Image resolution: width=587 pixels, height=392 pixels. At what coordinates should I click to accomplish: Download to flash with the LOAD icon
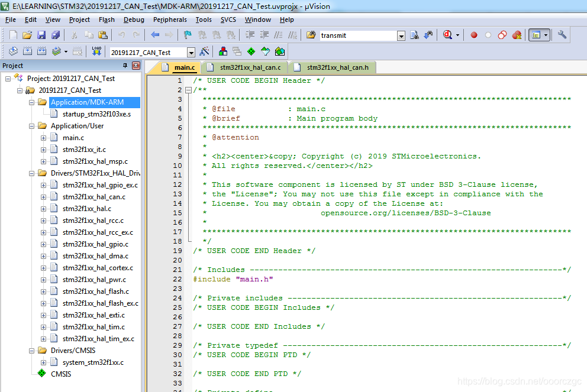point(96,51)
